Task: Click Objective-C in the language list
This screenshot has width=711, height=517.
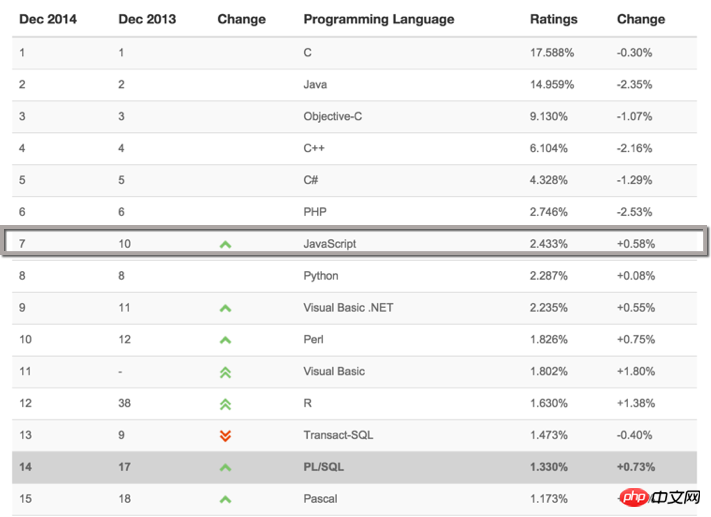Action: (x=332, y=117)
